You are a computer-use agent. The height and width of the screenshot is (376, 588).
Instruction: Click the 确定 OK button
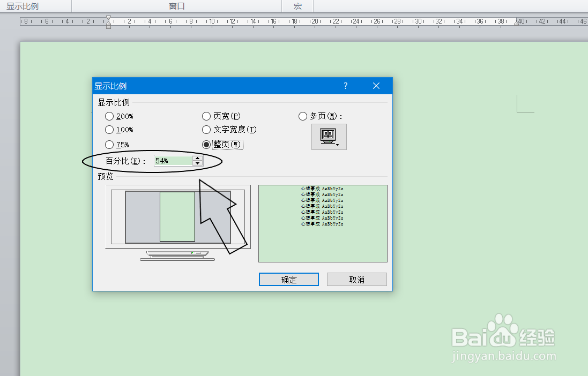tap(289, 279)
